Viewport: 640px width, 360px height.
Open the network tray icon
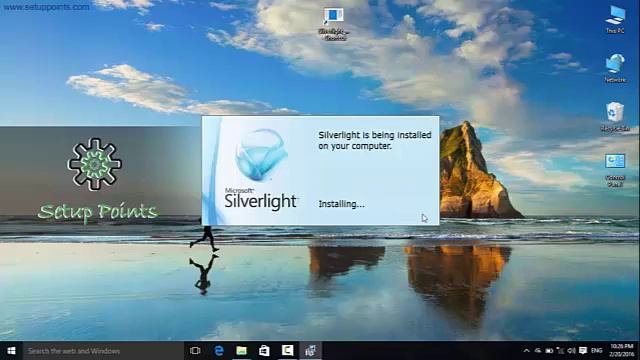click(x=560, y=351)
